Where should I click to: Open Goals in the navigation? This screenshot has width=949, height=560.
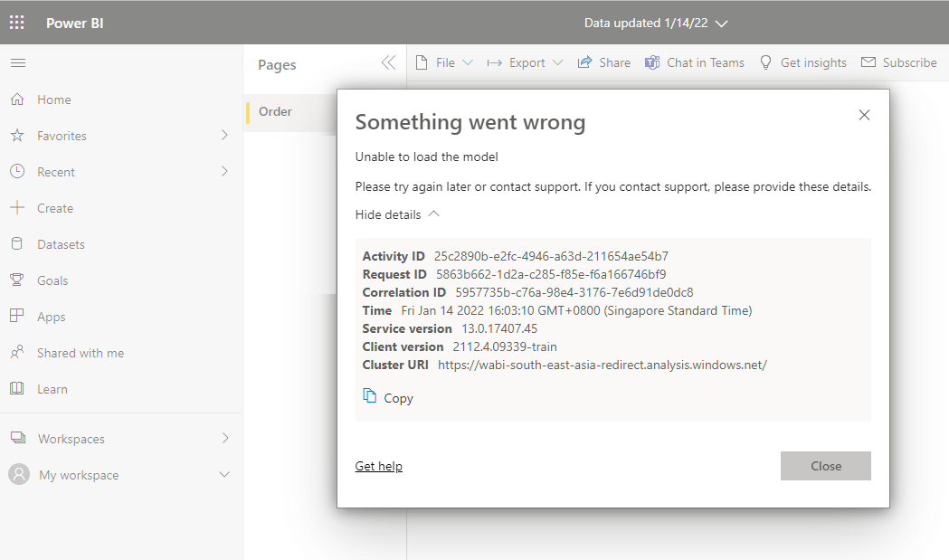(52, 281)
